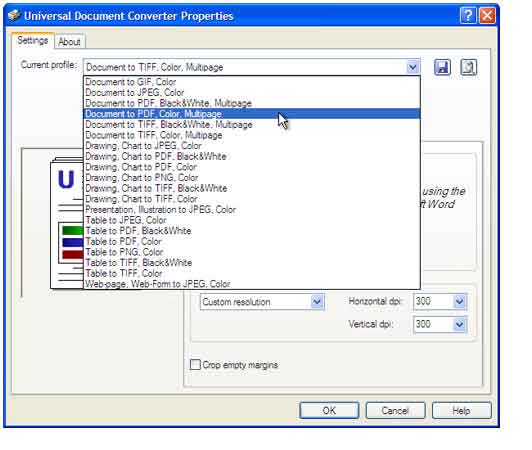Select Table to PDF, Black&White
Image resolution: width=532 pixels, height=450 pixels.
[x=252, y=231]
